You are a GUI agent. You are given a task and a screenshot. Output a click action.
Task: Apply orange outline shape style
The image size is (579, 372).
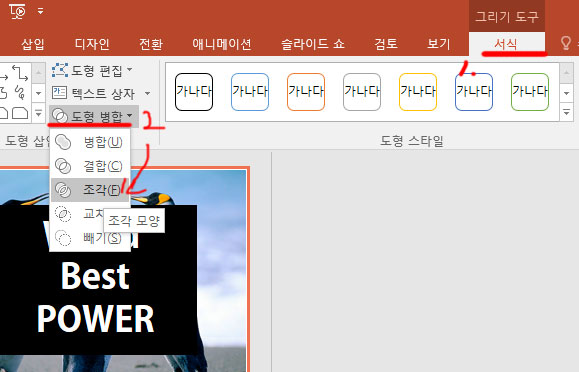306,92
